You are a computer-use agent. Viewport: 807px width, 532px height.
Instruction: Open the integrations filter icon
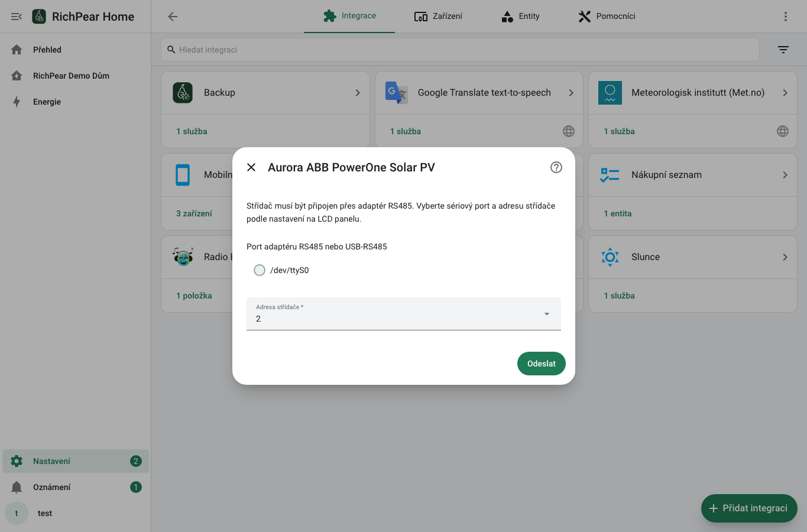coord(783,50)
